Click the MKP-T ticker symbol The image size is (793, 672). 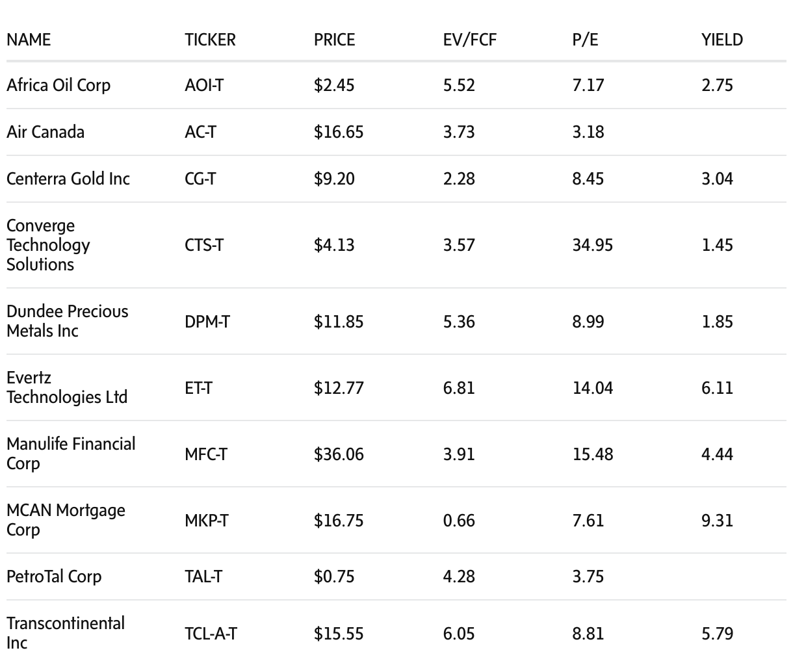click(207, 521)
